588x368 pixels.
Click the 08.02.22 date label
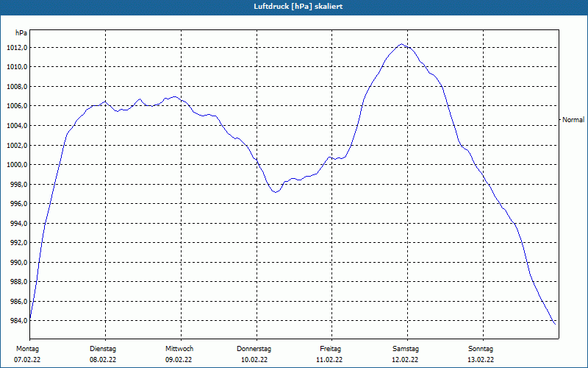[x=103, y=360]
